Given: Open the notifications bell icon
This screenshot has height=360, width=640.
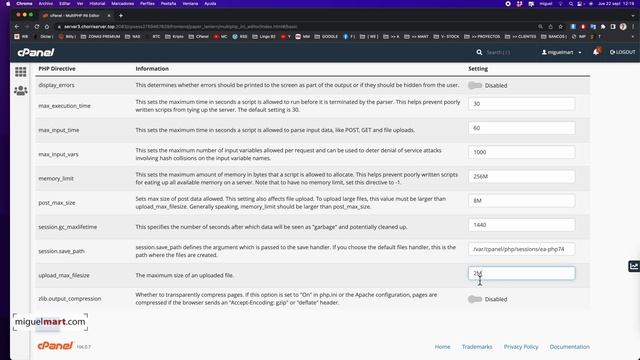Looking at the screenshot, I should tap(596, 52).
